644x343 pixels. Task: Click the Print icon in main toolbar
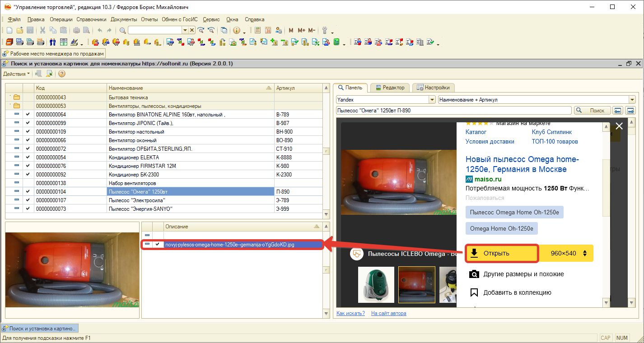[x=76, y=30]
